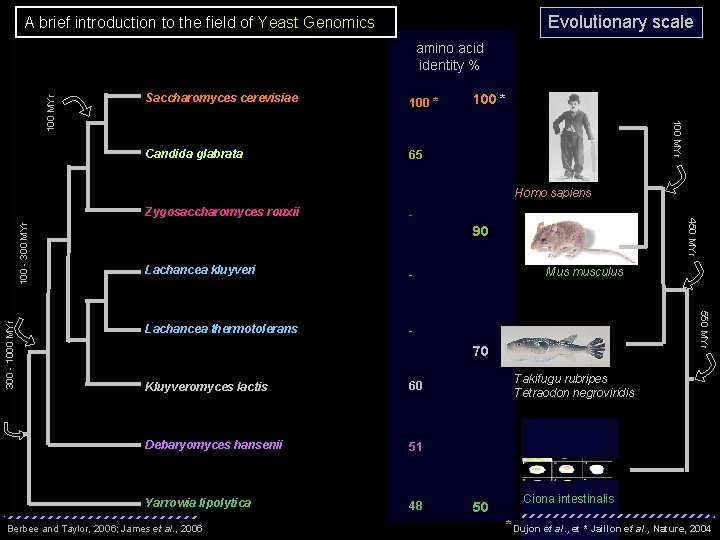Click the species label 'Candida glabrata'
The width and height of the screenshot is (720, 540).
[194, 154]
